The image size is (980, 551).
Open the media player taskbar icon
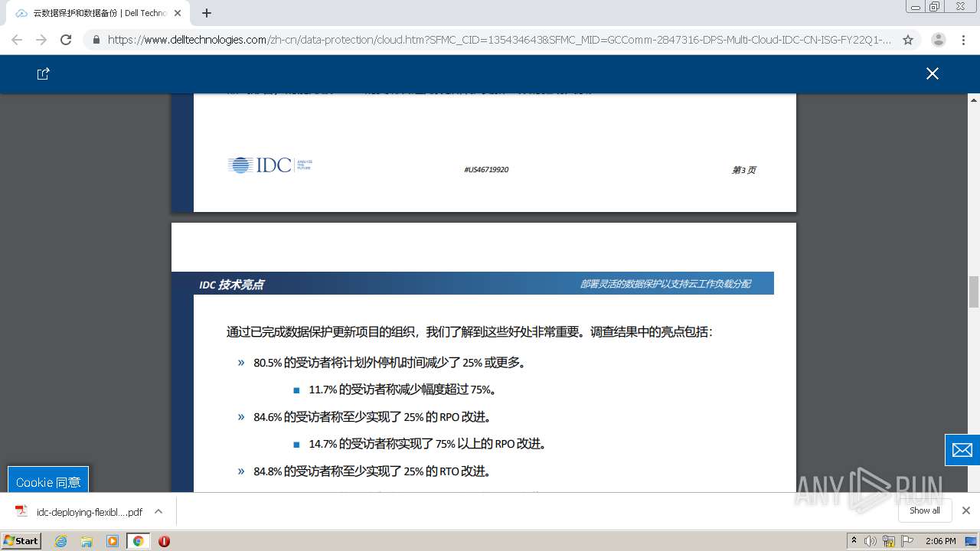[x=113, y=541]
